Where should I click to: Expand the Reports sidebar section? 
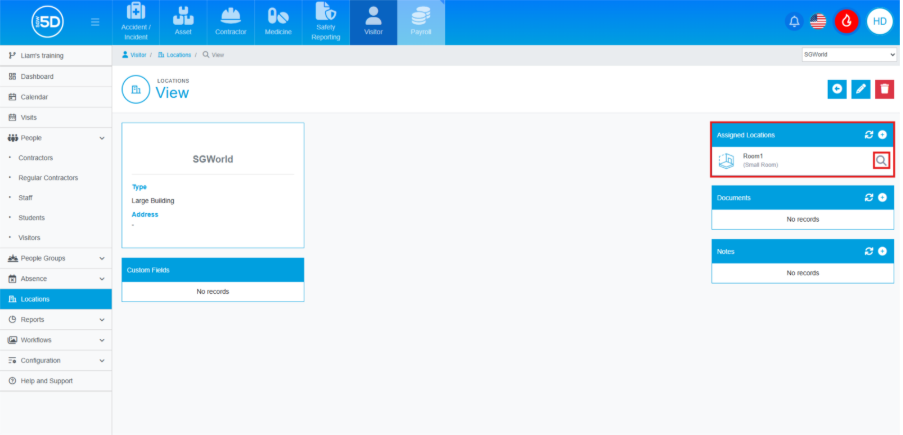click(x=56, y=320)
